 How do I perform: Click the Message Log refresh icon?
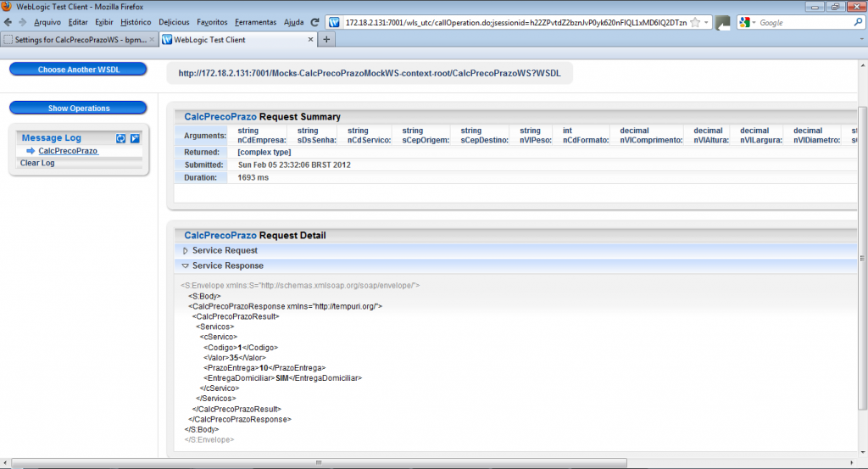tap(120, 138)
